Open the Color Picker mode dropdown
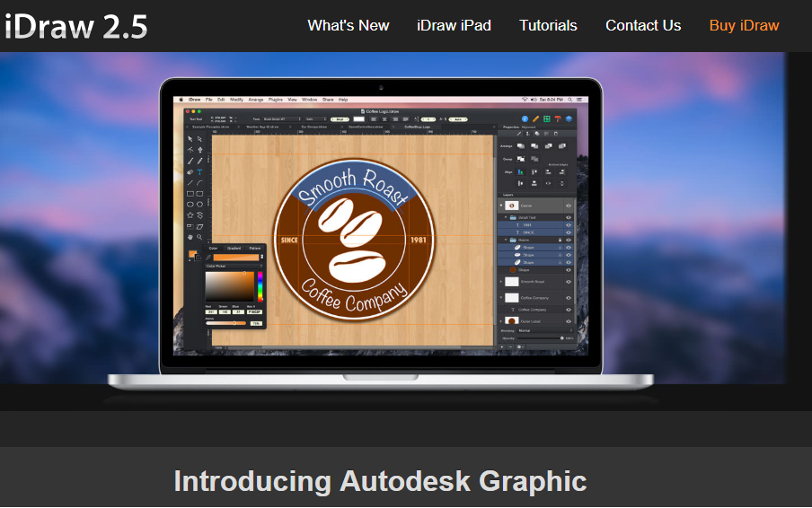812x508 pixels. (234, 266)
